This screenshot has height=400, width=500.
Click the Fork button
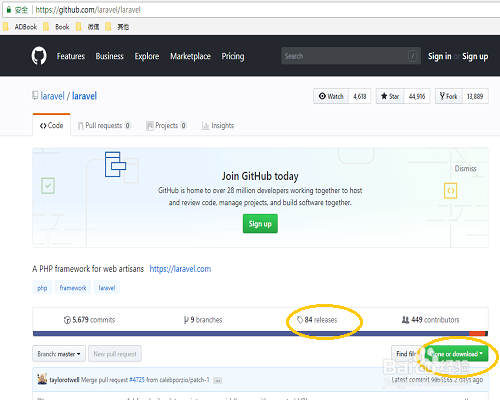[x=449, y=96]
